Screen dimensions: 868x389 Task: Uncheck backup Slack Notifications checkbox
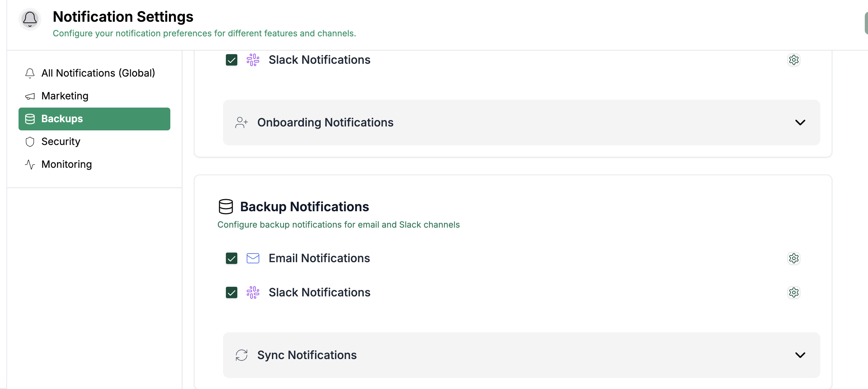click(x=232, y=292)
